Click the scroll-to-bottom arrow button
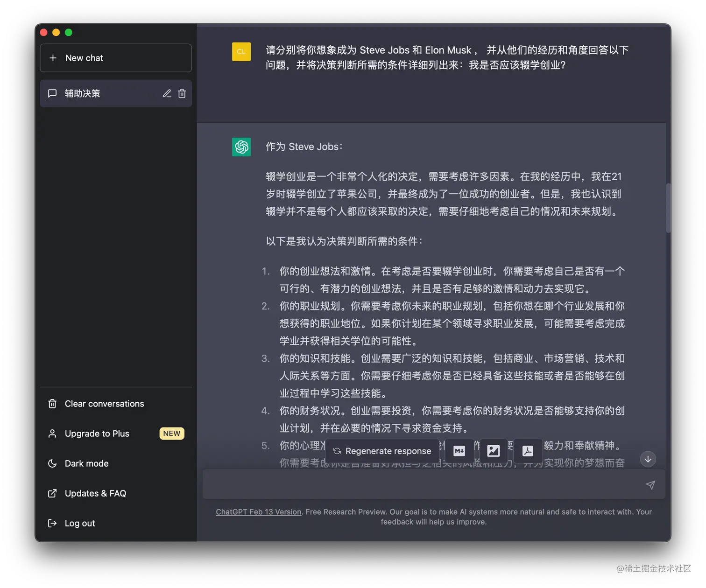706x588 pixels. (648, 459)
